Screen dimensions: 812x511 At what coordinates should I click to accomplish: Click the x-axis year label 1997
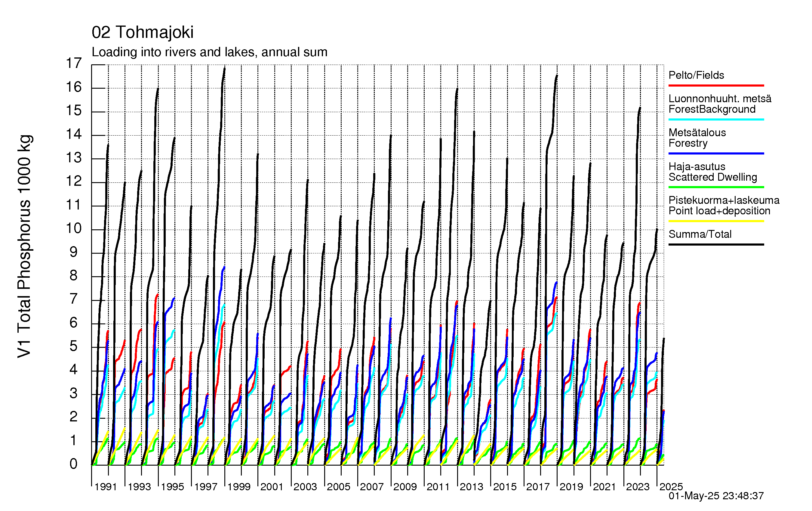pyautogui.click(x=206, y=487)
